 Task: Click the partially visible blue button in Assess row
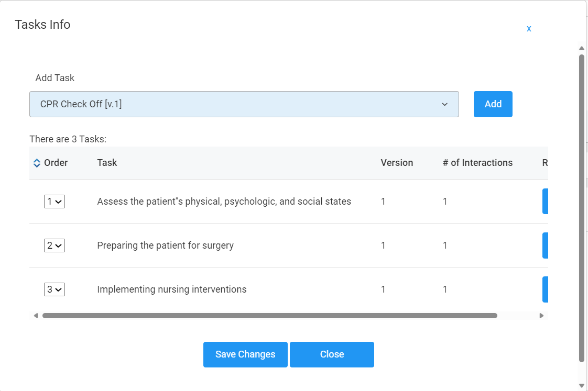pyautogui.click(x=545, y=202)
